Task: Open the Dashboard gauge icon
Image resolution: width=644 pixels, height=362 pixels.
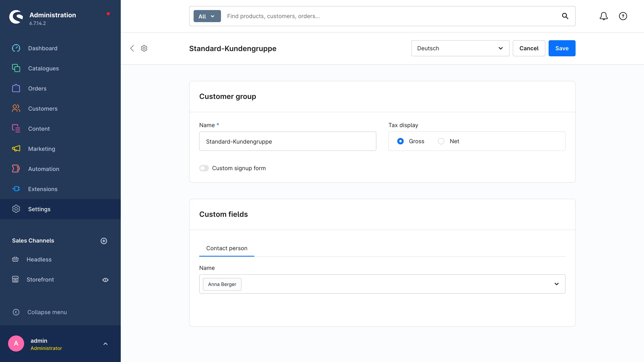Action: pyautogui.click(x=16, y=48)
